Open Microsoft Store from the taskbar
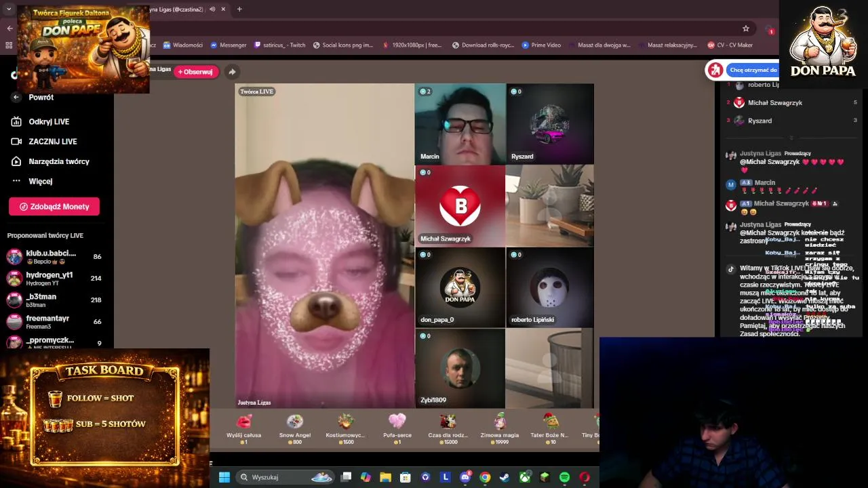The width and height of the screenshot is (868, 488). (x=405, y=477)
